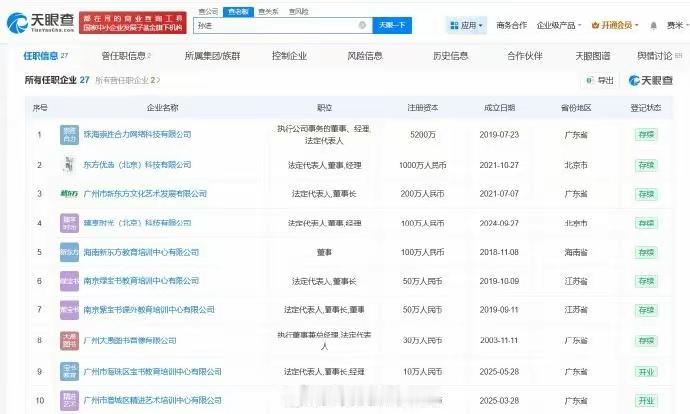Click the 宝书教育 logo in row 9
The width and height of the screenshot is (690, 414).
[69, 371]
